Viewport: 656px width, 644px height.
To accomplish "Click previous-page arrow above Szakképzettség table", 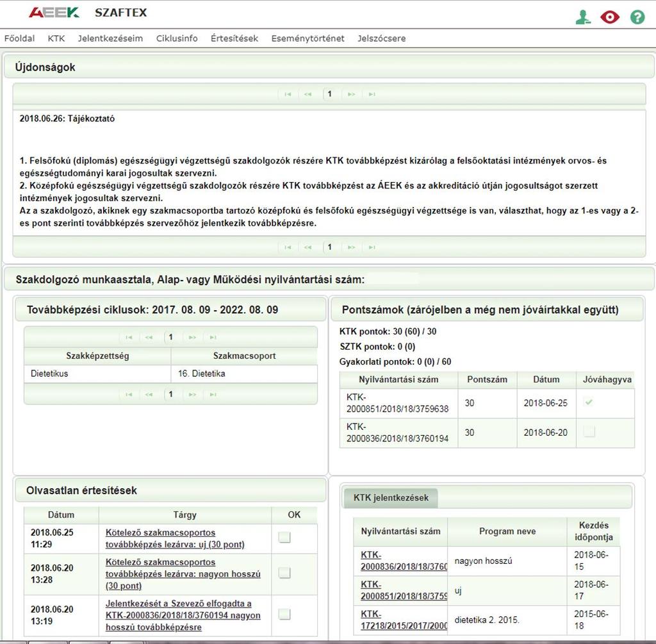I will click(149, 337).
